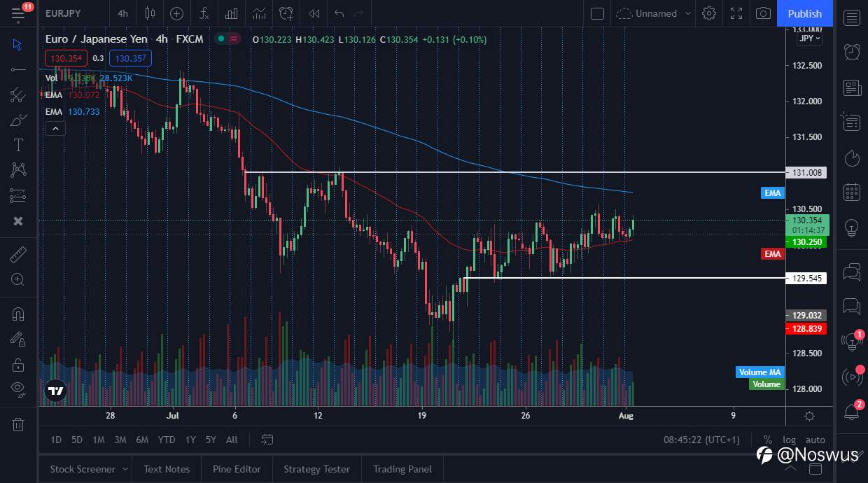This screenshot has width=868, height=483.
Task: Open the hamburger main menu
Action: pyautogui.click(x=18, y=13)
